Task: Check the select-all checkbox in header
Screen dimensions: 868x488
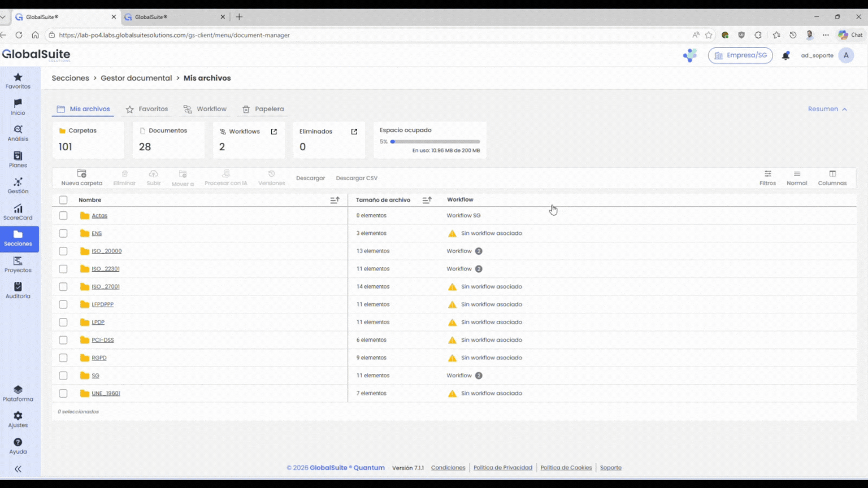Action: point(63,200)
